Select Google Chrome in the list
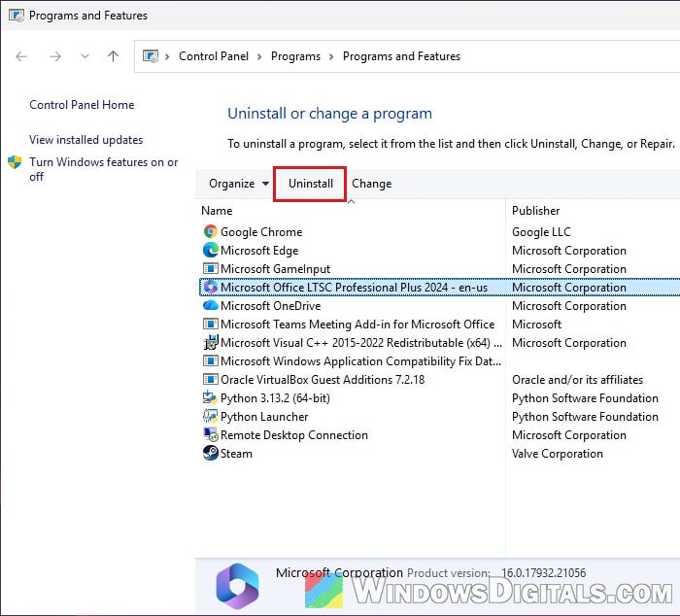Viewport: 680px width, 616px height. pos(261,231)
